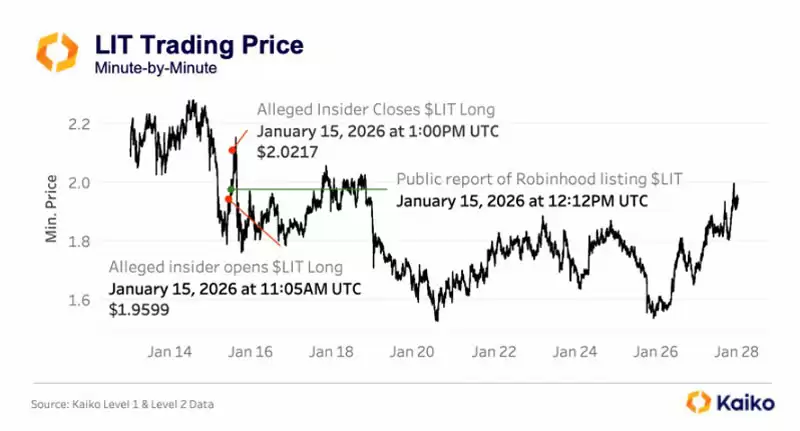Click the $1.9599 opening price annotation

(139, 310)
